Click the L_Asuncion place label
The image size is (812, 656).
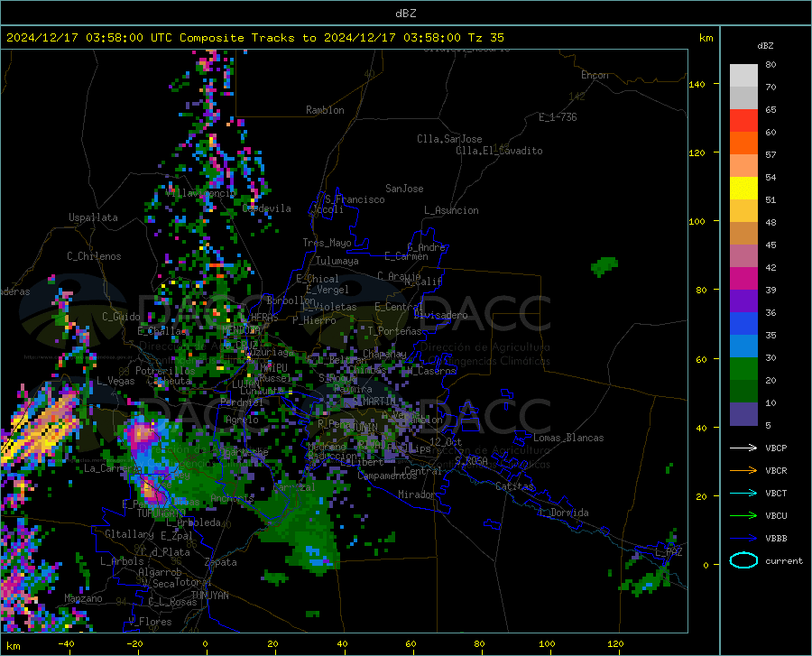[x=451, y=210]
